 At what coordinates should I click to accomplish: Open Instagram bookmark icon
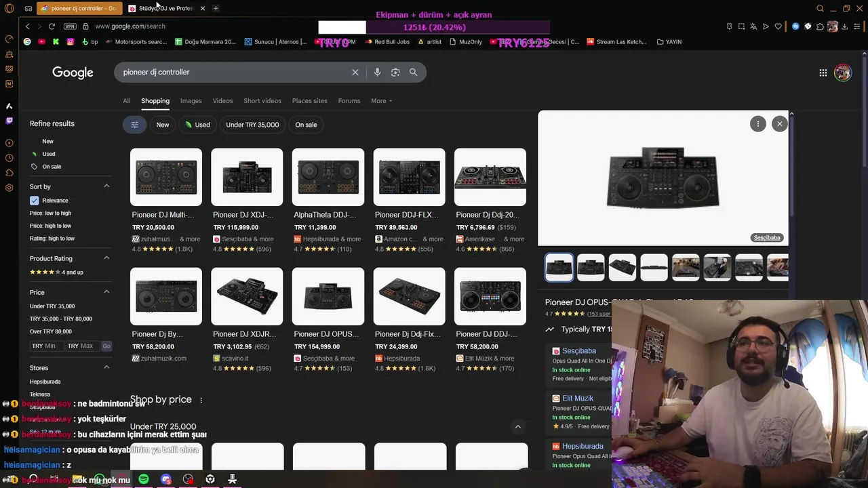71,41
